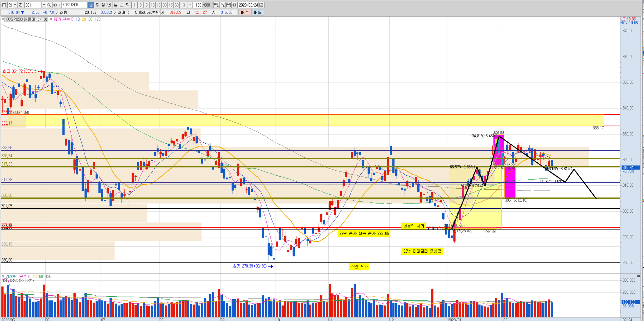This screenshot has width=644, height=321.
Task: Edit the 199 candle count field
Action: coord(198,5)
